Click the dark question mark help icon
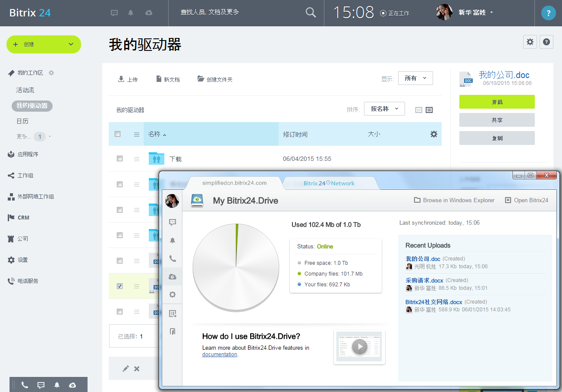The image size is (562, 392). click(x=546, y=42)
